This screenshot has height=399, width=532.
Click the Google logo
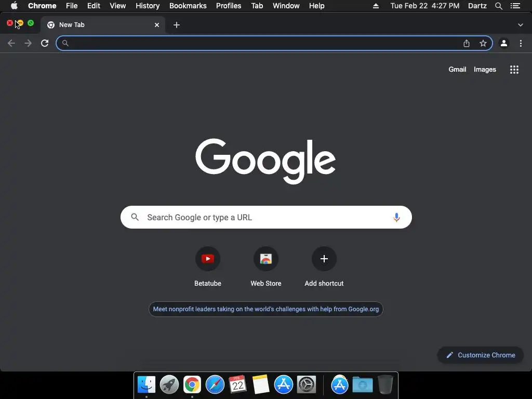[x=265, y=161]
